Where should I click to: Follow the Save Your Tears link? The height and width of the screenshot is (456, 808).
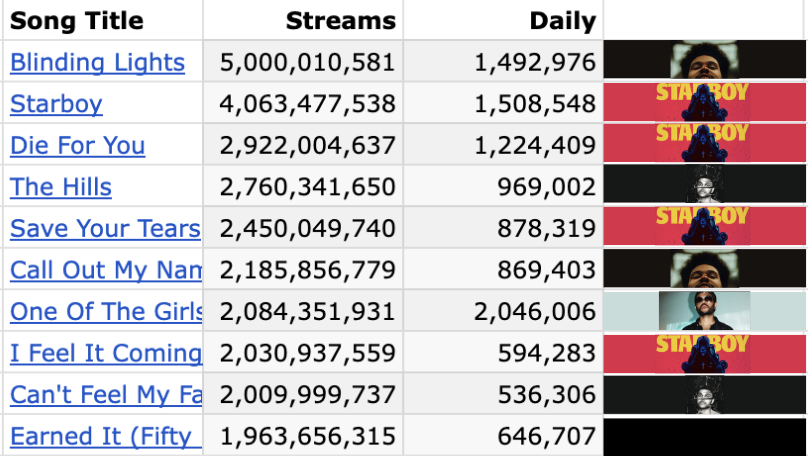click(105, 229)
